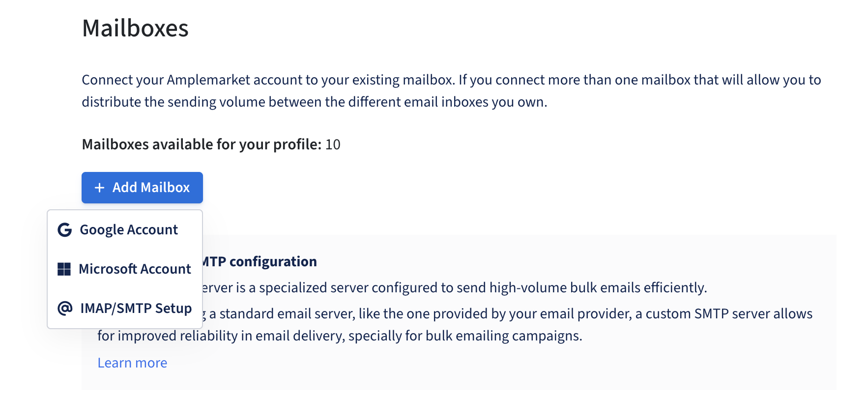Open the Learn more link
868x395 pixels.
pos(132,363)
